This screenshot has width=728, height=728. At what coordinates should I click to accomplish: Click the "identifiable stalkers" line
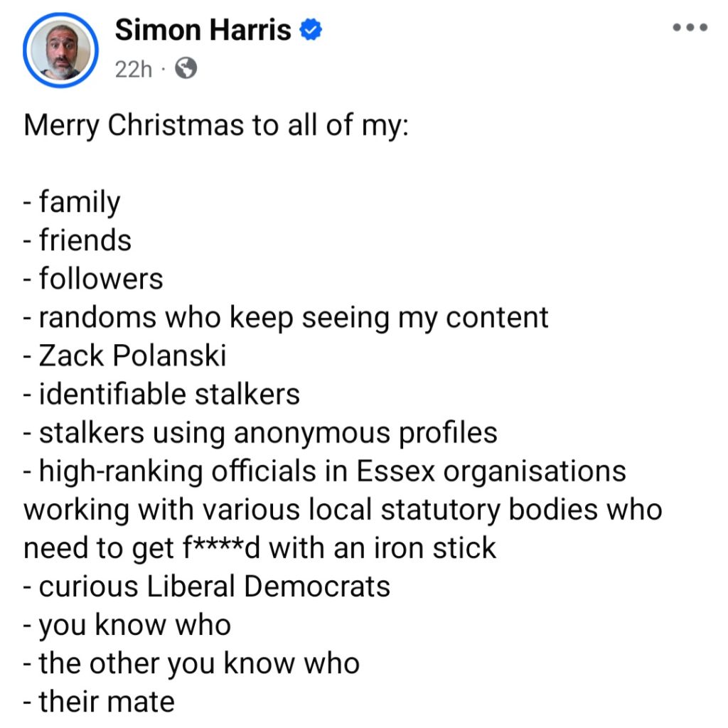point(169,394)
